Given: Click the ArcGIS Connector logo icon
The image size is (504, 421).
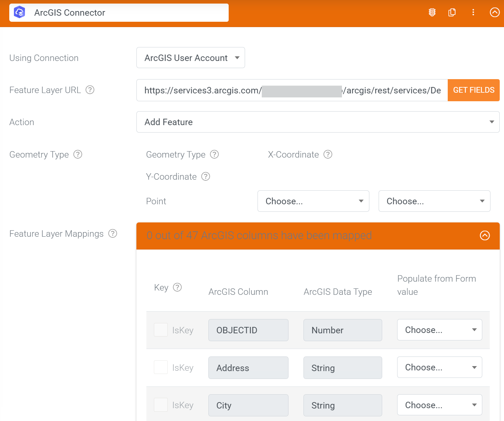Looking at the screenshot, I should 19,12.
